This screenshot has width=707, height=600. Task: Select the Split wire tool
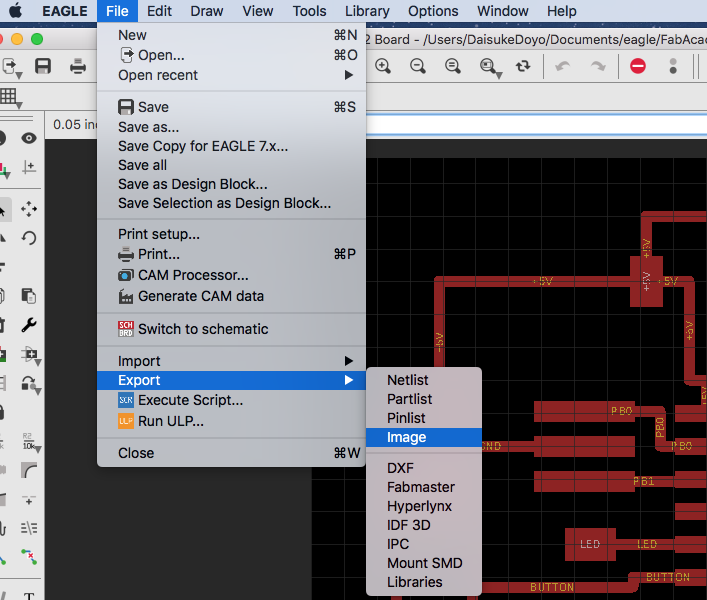click(x=29, y=499)
